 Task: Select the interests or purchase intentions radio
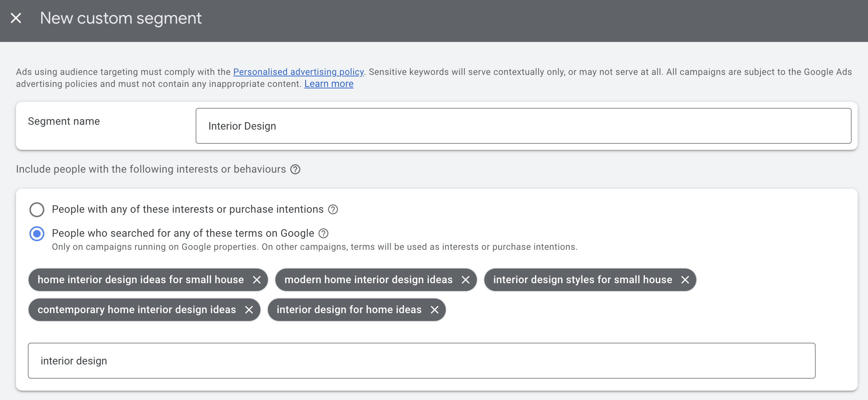click(x=37, y=210)
